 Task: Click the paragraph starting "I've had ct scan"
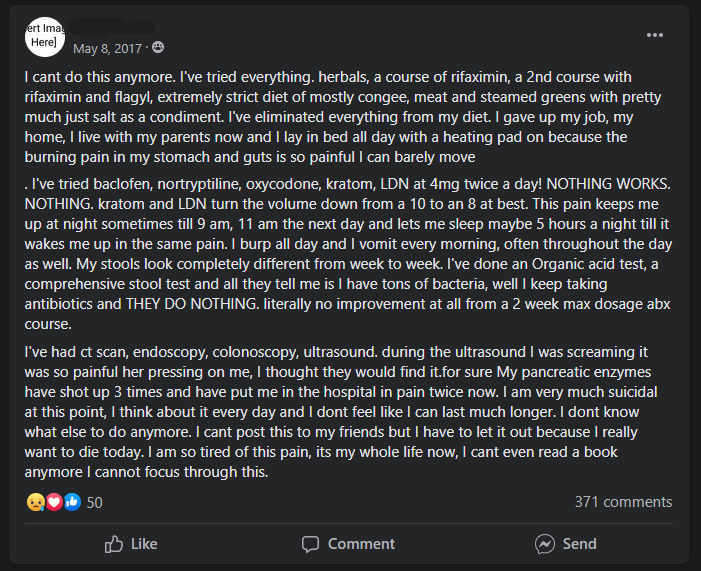pos(341,412)
